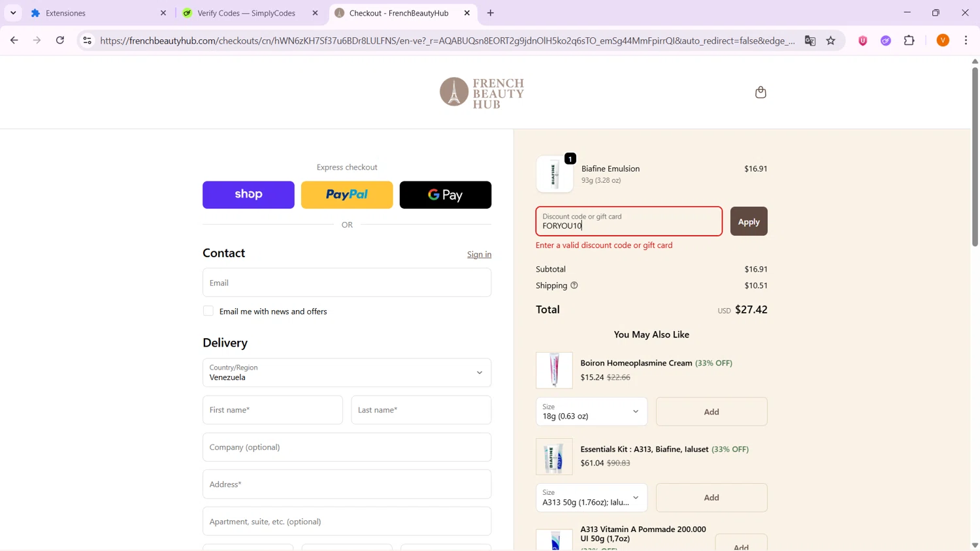Viewport: 980px width, 551px height.
Task: Choose Google Pay express checkout
Action: click(446, 195)
